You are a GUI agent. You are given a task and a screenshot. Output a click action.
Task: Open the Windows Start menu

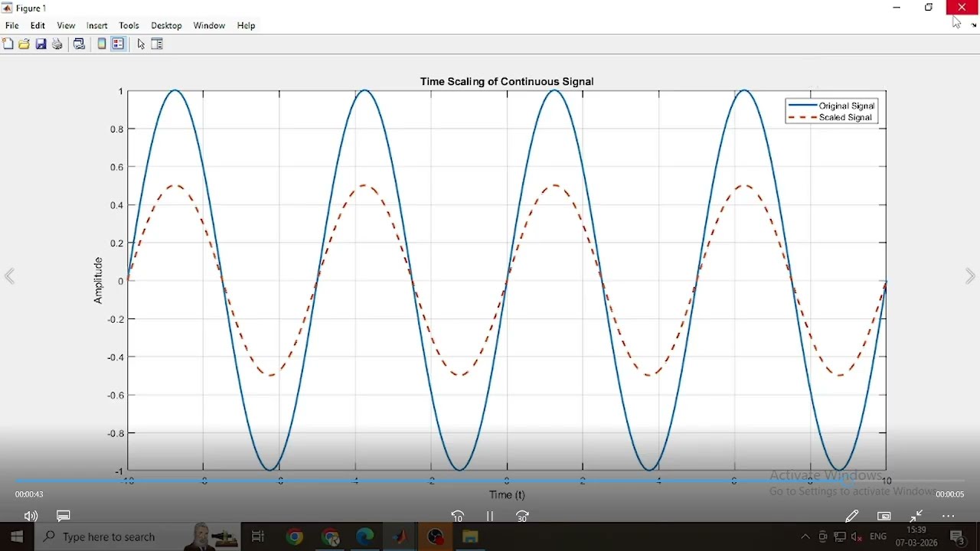coord(17,537)
